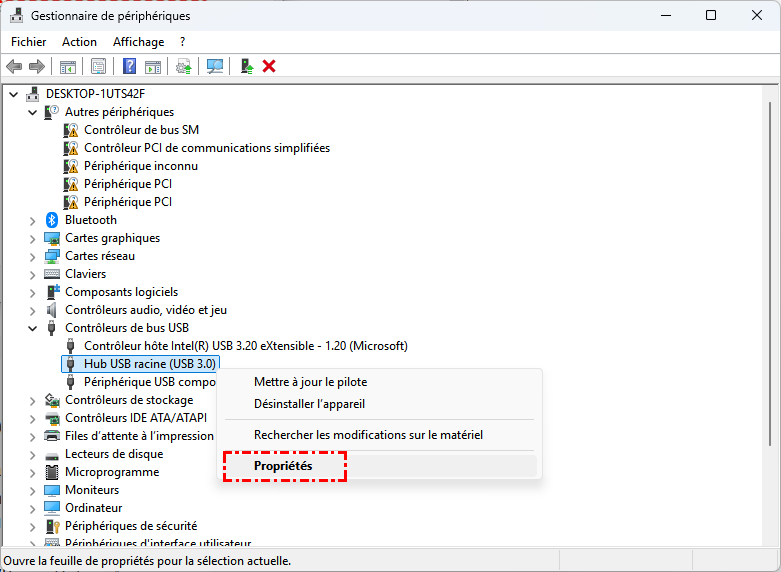Click the Bluetooth category icon
This screenshot has height=572, width=781.
click(x=53, y=220)
